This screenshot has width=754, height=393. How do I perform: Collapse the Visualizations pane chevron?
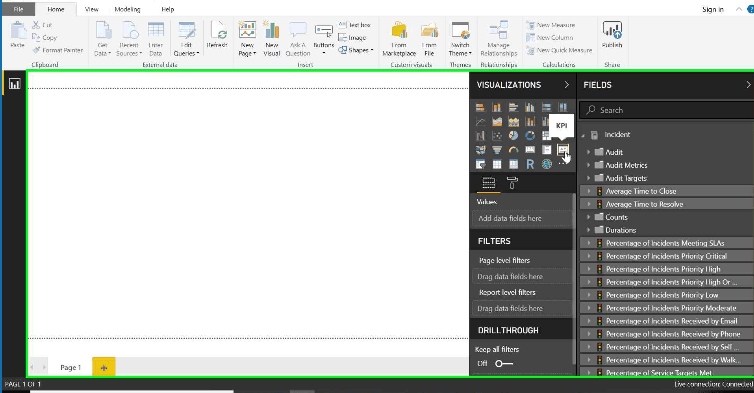coord(566,85)
